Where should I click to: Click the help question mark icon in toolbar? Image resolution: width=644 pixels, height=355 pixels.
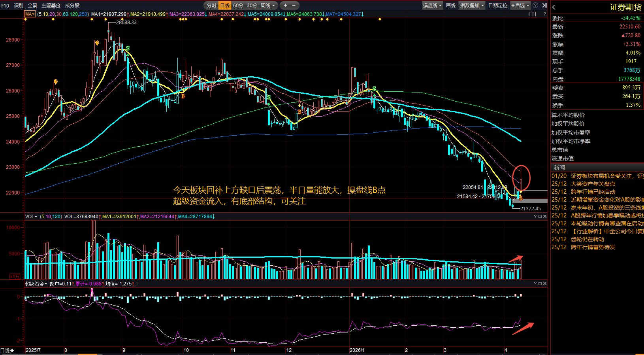click(535, 5)
